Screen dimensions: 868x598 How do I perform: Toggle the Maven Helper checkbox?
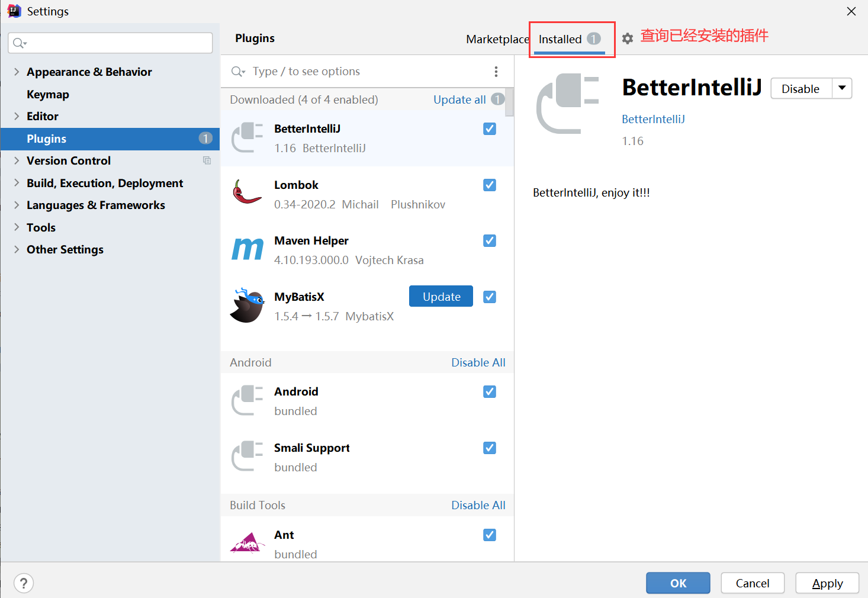click(490, 240)
